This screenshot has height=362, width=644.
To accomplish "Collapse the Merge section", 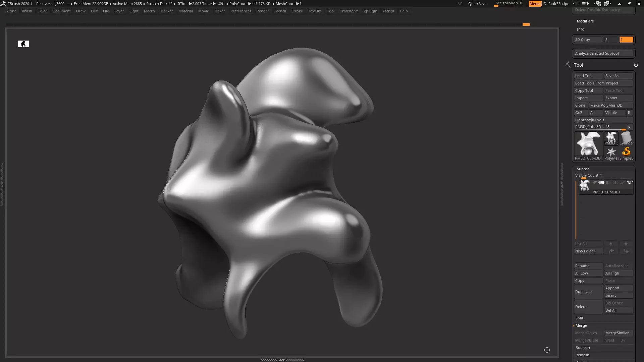I will coord(581,325).
